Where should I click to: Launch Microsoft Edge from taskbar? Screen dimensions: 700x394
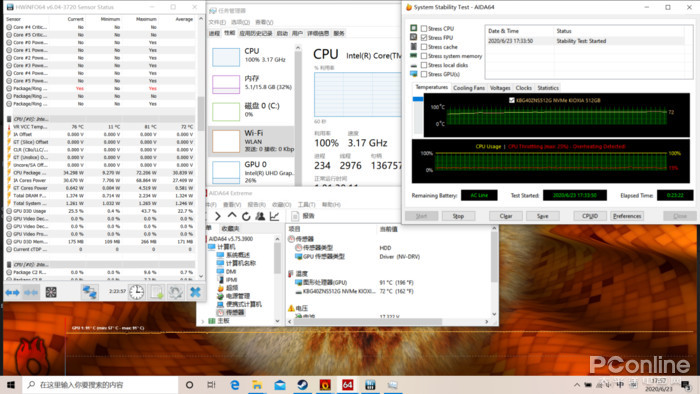[x=234, y=385]
